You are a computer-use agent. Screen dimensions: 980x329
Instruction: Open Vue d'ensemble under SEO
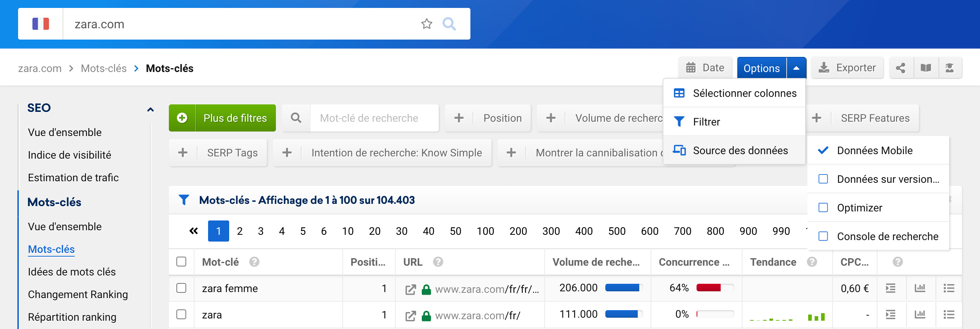65,132
